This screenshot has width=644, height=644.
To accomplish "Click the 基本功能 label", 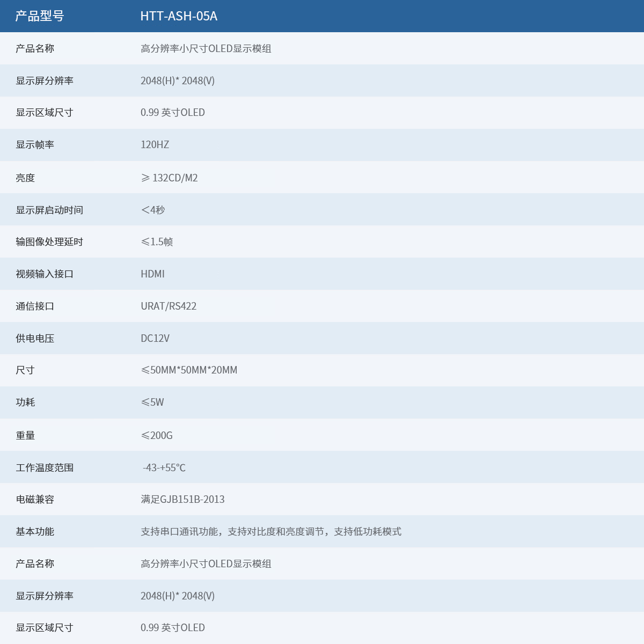I will (x=35, y=532).
